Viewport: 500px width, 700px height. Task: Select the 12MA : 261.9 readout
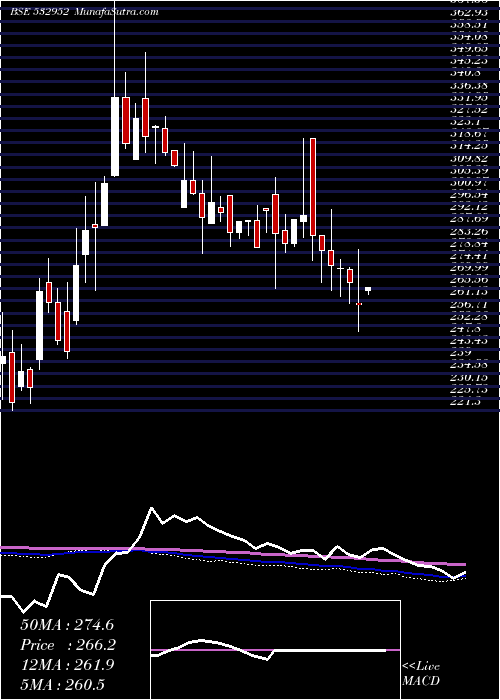coord(67,665)
